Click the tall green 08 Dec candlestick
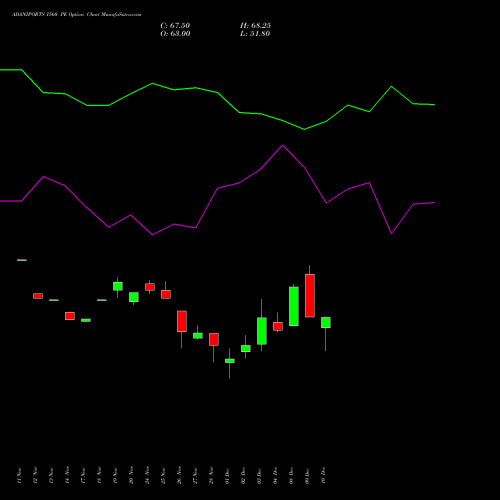This screenshot has height=500, width=500. click(x=294, y=306)
